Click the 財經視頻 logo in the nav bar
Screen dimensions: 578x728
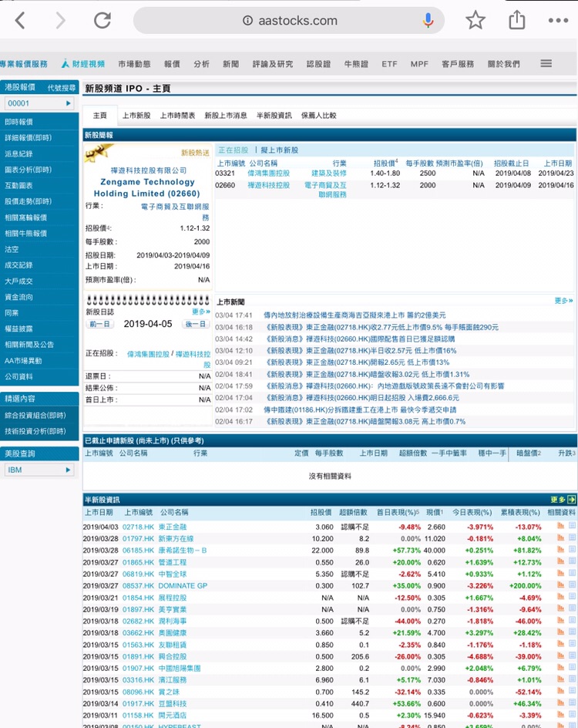(x=83, y=63)
